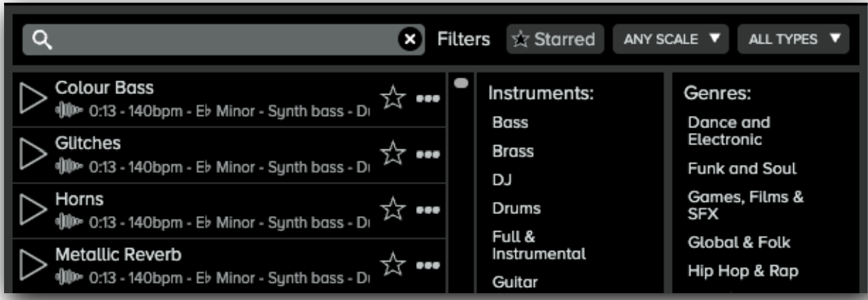Play the Metallic Reverb sample preview
The width and height of the screenshot is (868, 300).
pos(33,265)
